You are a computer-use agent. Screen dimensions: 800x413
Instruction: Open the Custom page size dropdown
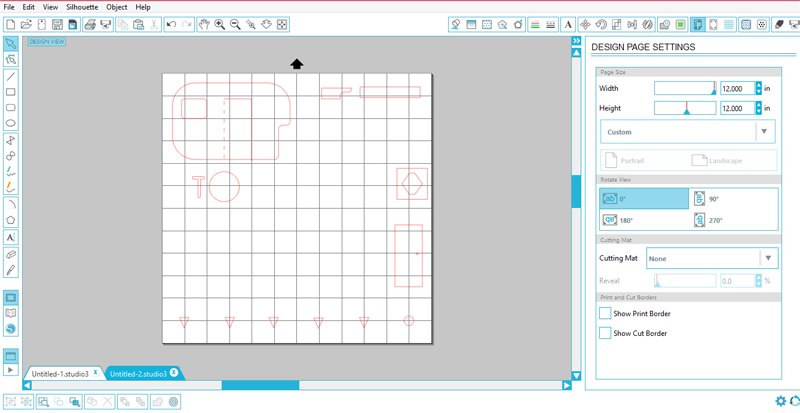[765, 131]
